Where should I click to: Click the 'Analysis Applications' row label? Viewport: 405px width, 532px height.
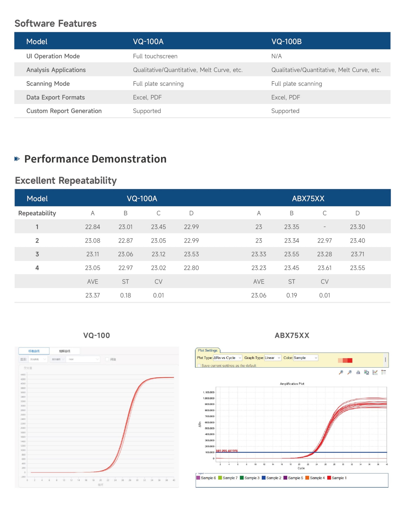tap(56, 70)
